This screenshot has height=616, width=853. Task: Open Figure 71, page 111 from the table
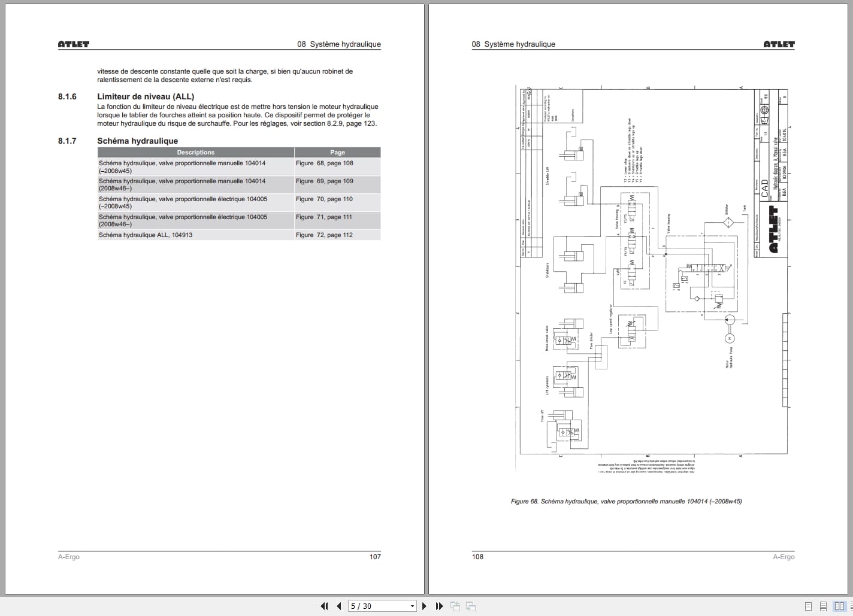coord(324,217)
